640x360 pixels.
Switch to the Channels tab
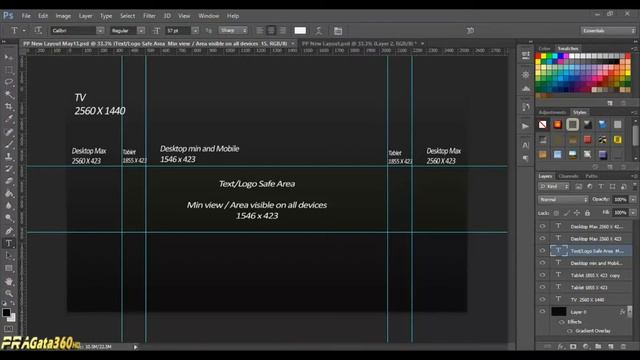[568, 176]
